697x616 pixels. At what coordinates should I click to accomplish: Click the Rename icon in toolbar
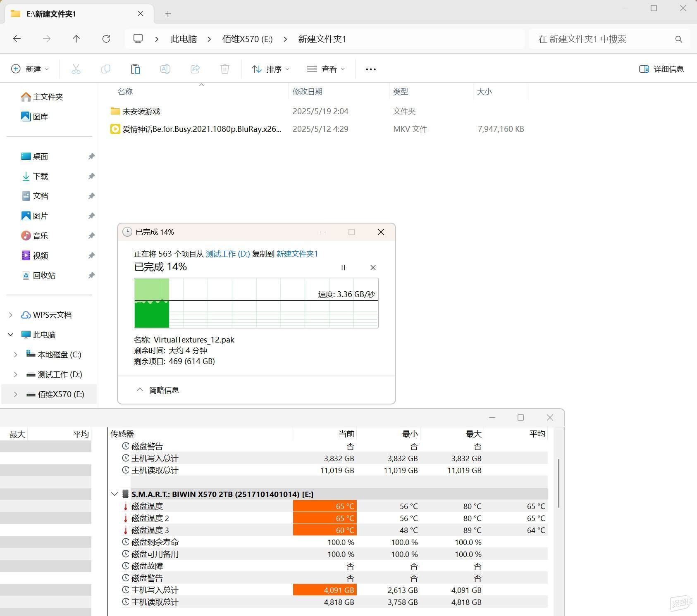pos(165,69)
